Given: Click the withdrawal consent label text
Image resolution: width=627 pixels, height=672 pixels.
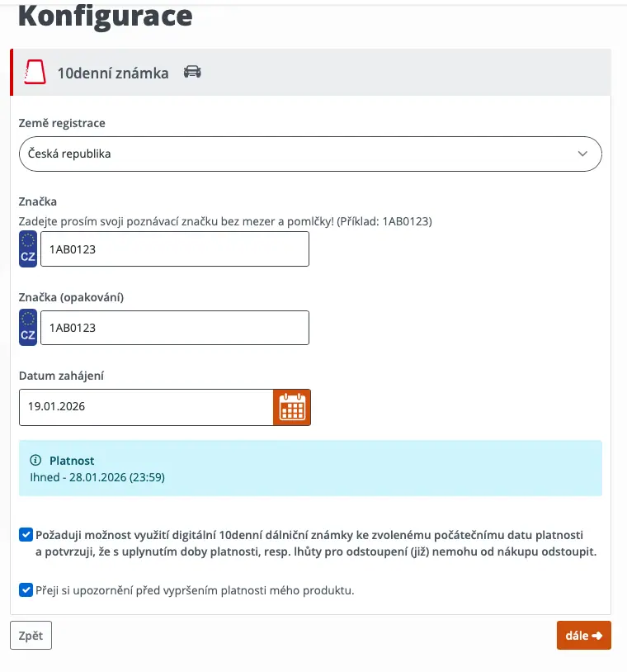Looking at the screenshot, I should (316, 543).
